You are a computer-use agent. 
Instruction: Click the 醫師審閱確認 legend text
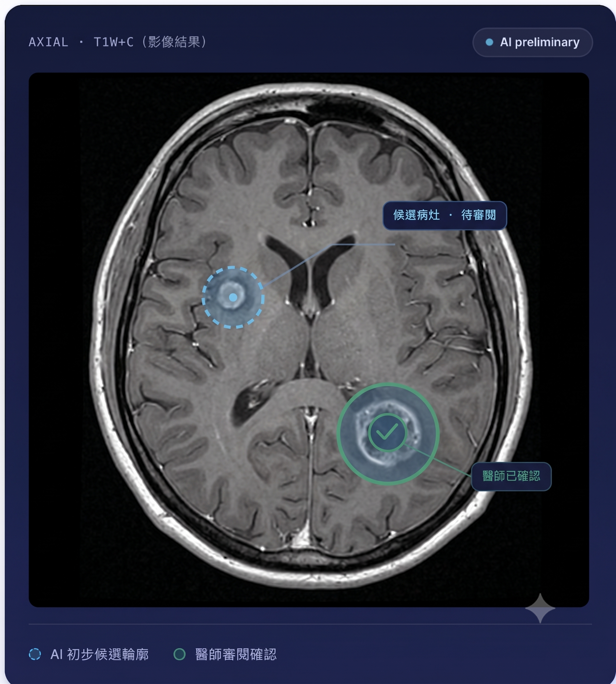pos(236,654)
